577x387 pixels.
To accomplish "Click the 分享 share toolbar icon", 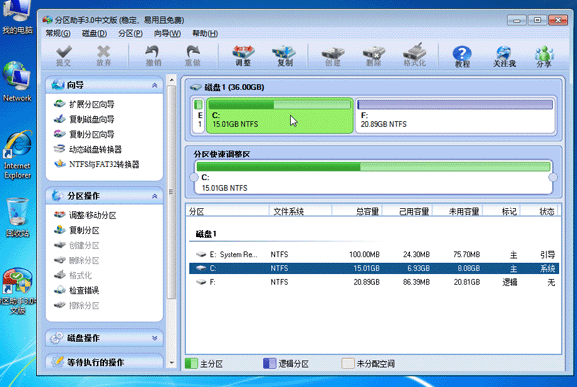I will point(544,56).
